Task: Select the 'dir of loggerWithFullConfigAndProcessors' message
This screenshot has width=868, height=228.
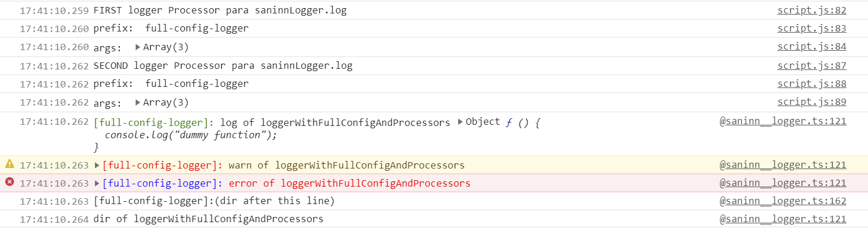Action: point(208,219)
